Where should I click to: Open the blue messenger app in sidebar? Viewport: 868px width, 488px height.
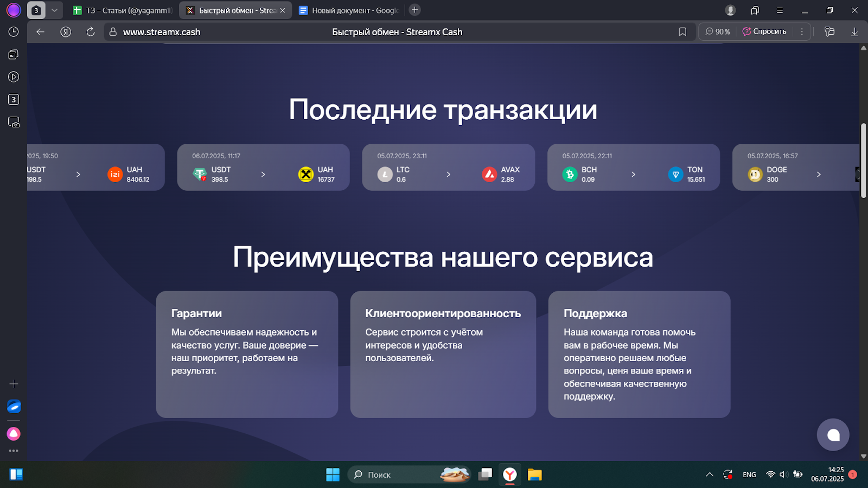pos(14,406)
